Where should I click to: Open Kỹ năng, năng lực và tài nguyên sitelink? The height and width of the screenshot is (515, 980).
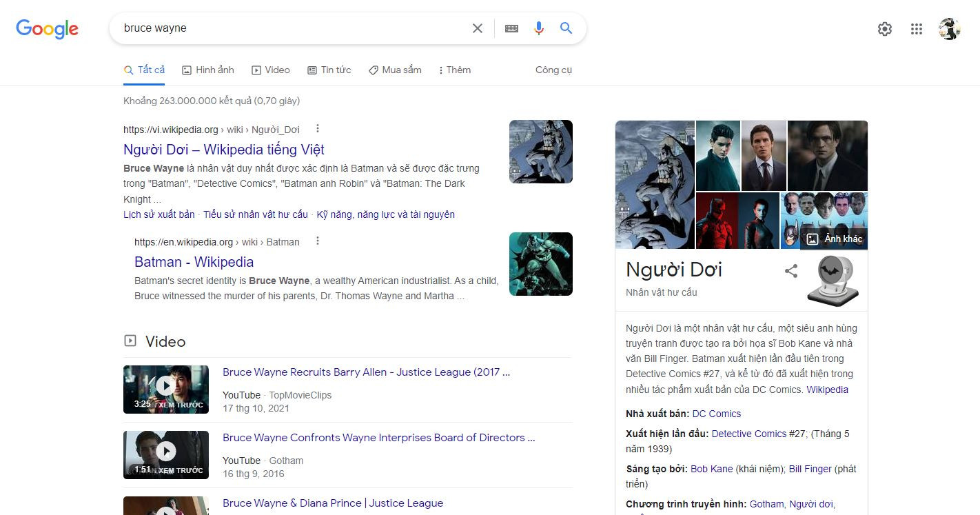(x=386, y=214)
